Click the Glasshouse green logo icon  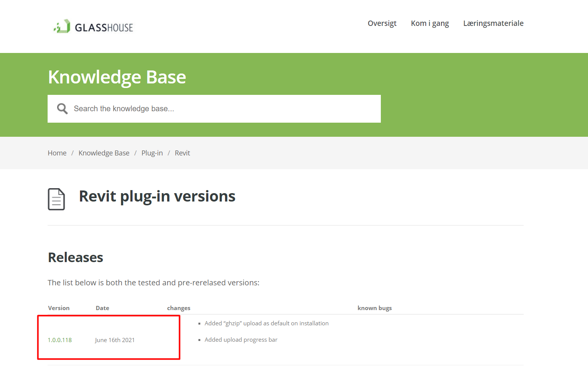(62, 26)
